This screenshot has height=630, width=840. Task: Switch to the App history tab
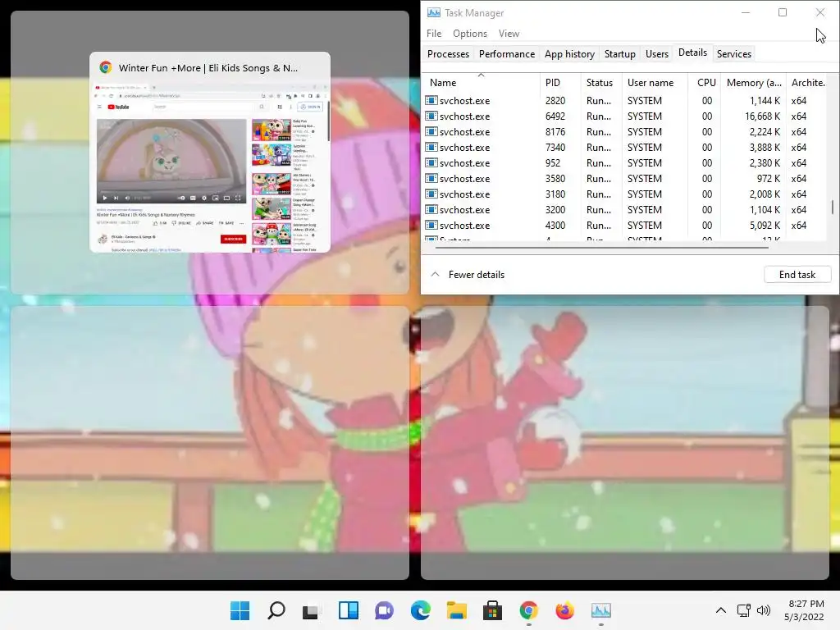pyautogui.click(x=569, y=53)
